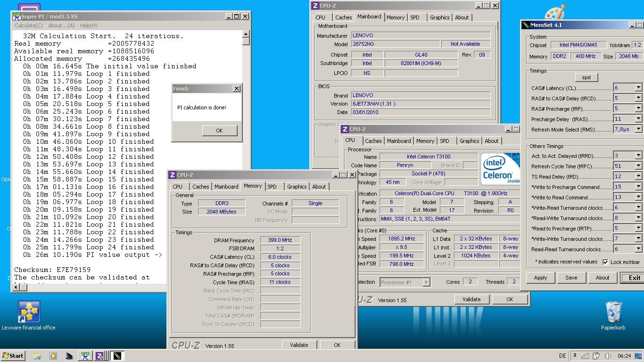Expand TS Read Delay (tRD) dropdown

(638, 176)
